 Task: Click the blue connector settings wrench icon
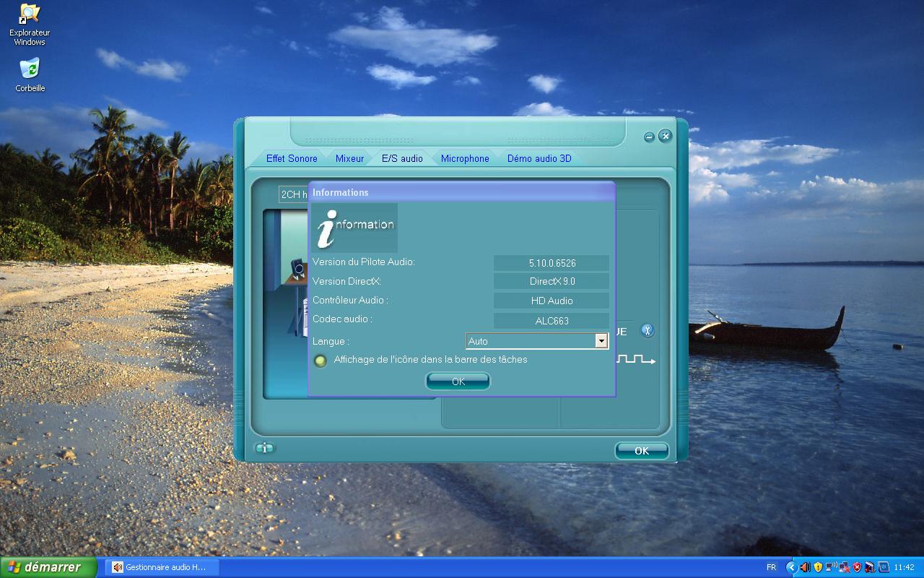pos(648,331)
